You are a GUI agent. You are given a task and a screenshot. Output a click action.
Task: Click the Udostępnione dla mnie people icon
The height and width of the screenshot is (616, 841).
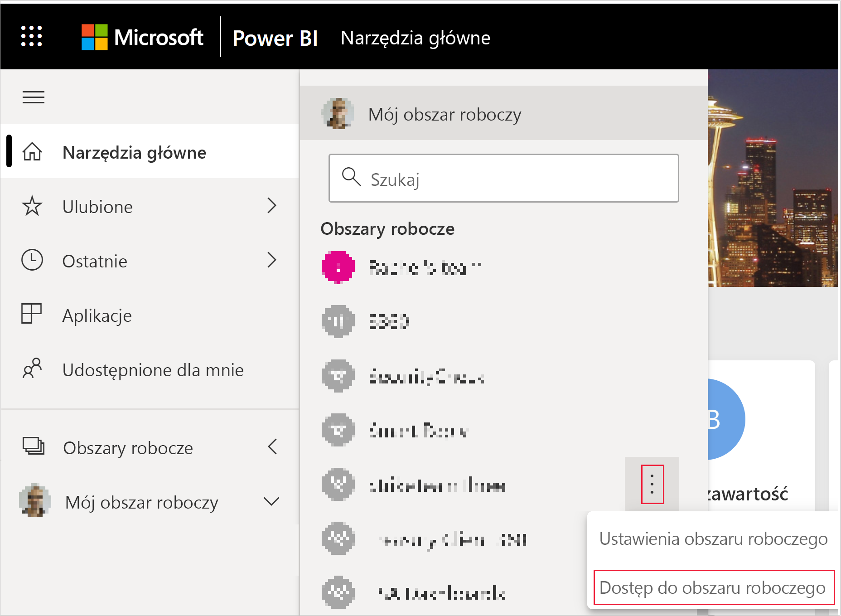coord(32,369)
